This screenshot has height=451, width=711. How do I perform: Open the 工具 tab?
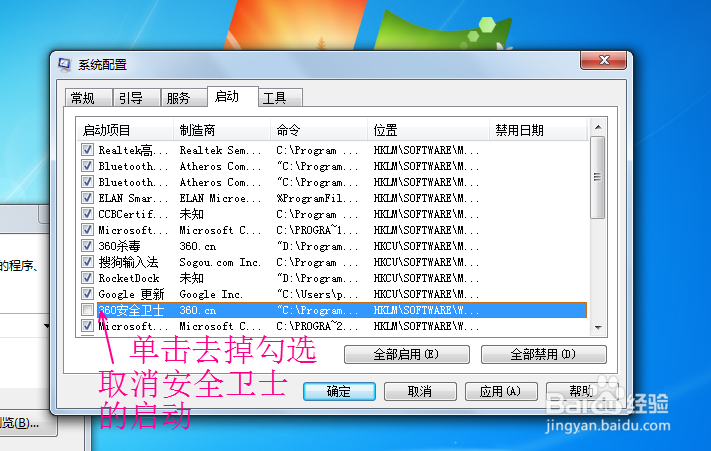point(280,97)
